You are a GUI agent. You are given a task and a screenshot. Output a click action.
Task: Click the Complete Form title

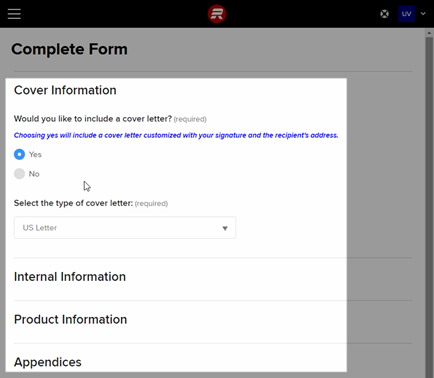pos(69,49)
